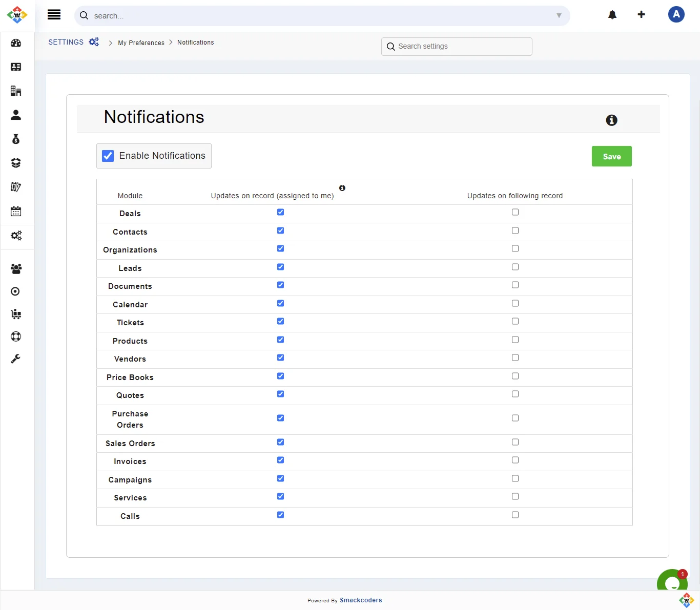700x610 pixels.
Task: Click the info icon in Notifications header
Action: pyautogui.click(x=611, y=120)
